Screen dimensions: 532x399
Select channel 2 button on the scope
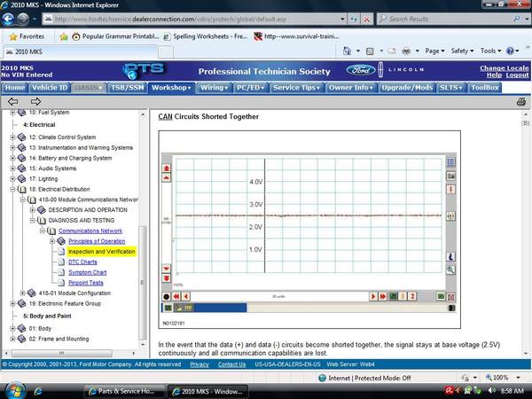point(412,296)
